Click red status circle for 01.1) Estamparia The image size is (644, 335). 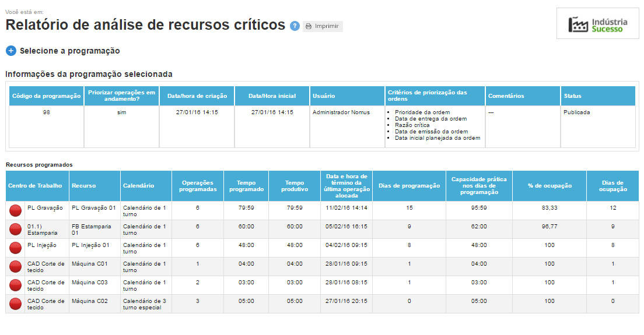click(x=16, y=230)
